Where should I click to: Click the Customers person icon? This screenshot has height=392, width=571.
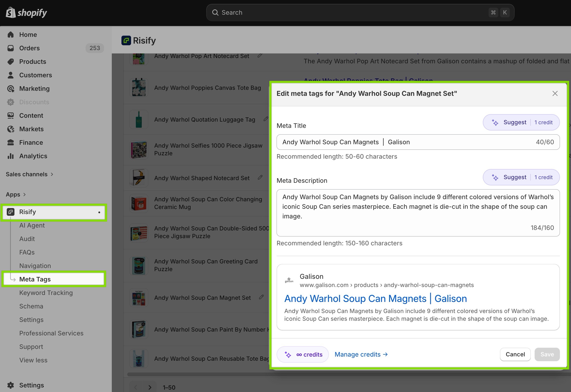[11, 75]
